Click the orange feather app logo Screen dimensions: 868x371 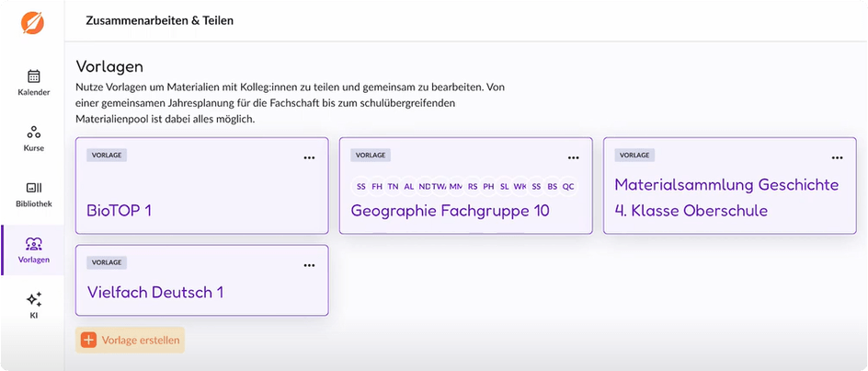pyautogui.click(x=33, y=22)
